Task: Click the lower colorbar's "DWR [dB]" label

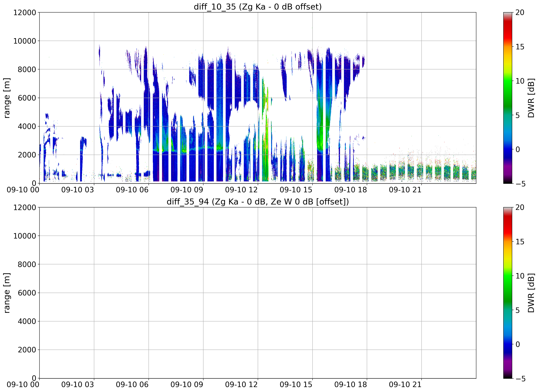Action: point(531,293)
